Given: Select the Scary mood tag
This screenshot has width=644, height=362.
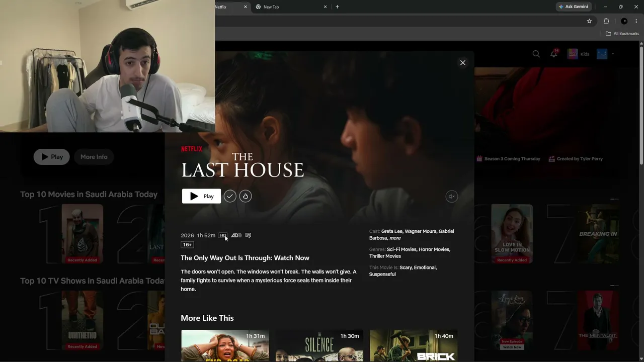Looking at the screenshot, I should tap(406, 267).
